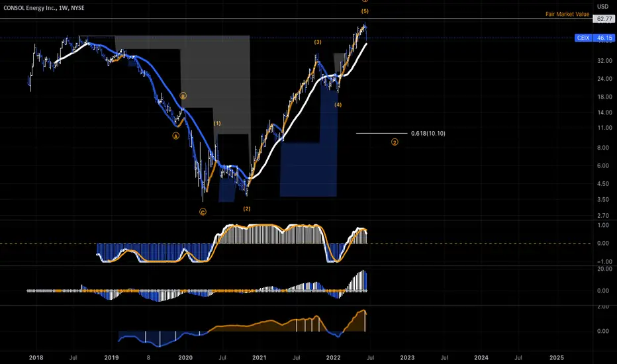Click the 8.00 price axis value
The width and height of the screenshot is (617, 364).
(603, 148)
